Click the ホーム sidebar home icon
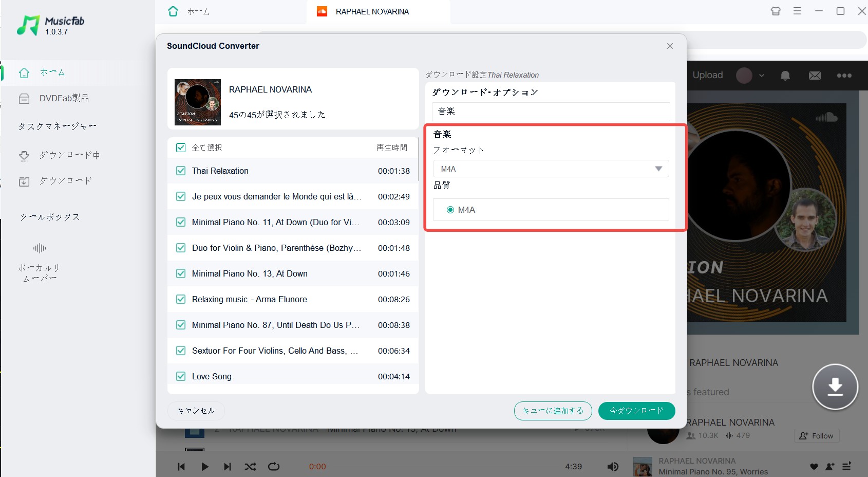 (24, 73)
